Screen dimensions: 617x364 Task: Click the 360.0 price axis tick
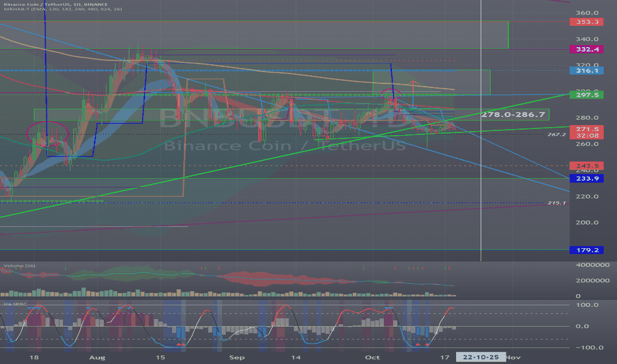[587, 13]
